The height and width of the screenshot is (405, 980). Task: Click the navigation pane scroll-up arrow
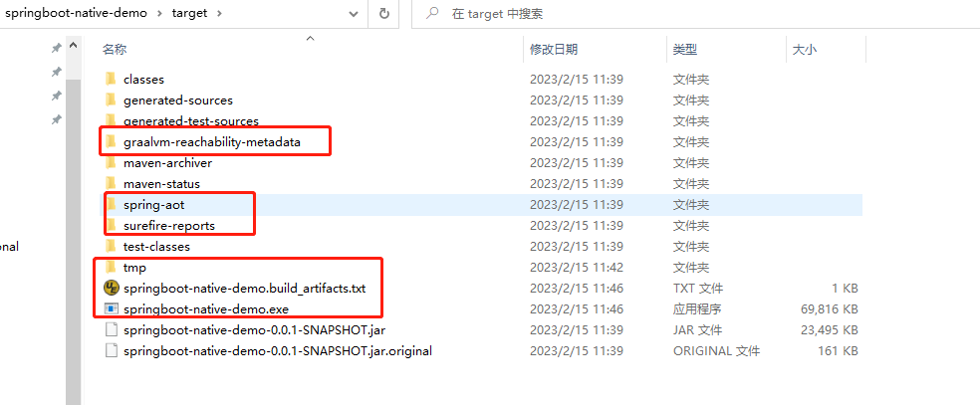[x=73, y=46]
